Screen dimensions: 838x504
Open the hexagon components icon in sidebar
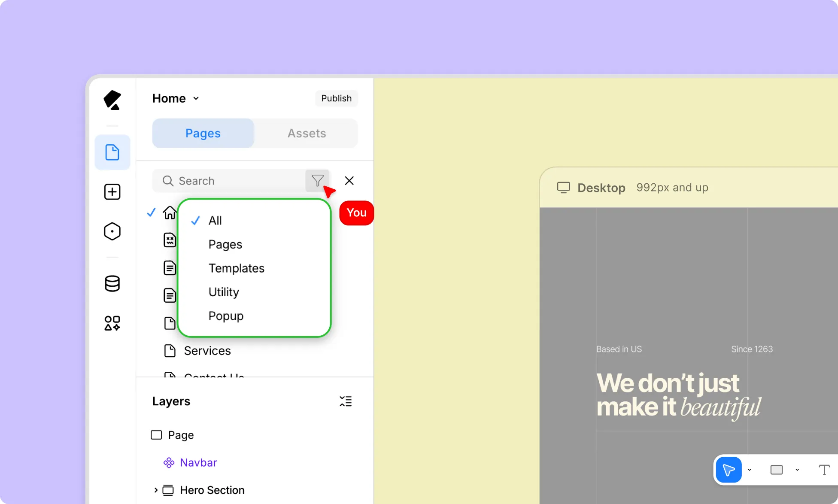[x=112, y=231]
